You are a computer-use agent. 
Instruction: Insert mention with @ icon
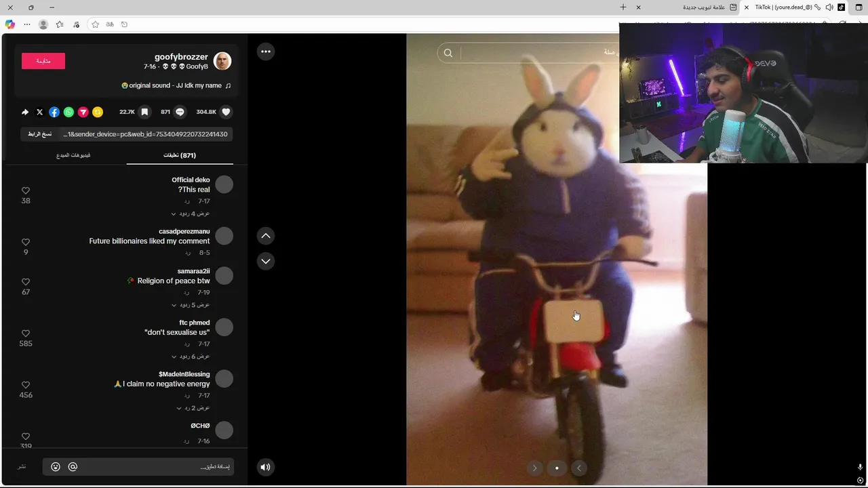(x=73, y=466)
